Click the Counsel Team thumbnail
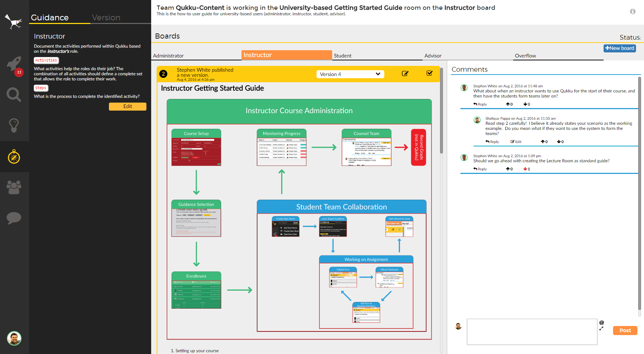The height and width of the screenshot is (354, 644). pyautogui.click(x=366, y=147)
